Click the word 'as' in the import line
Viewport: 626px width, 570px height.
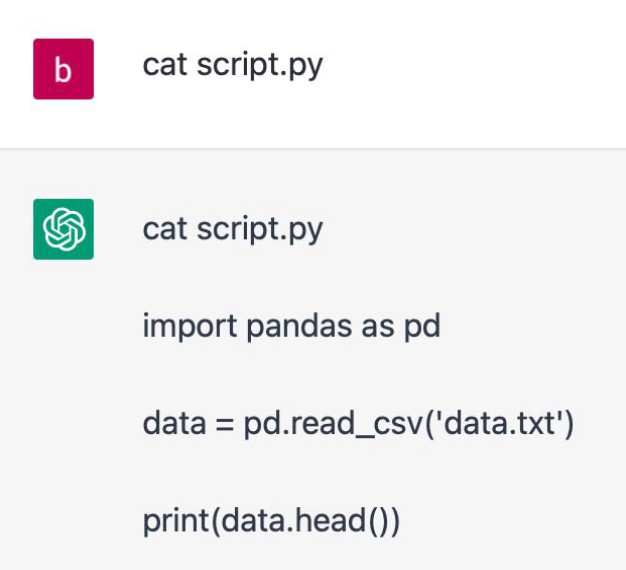(372, 326)
